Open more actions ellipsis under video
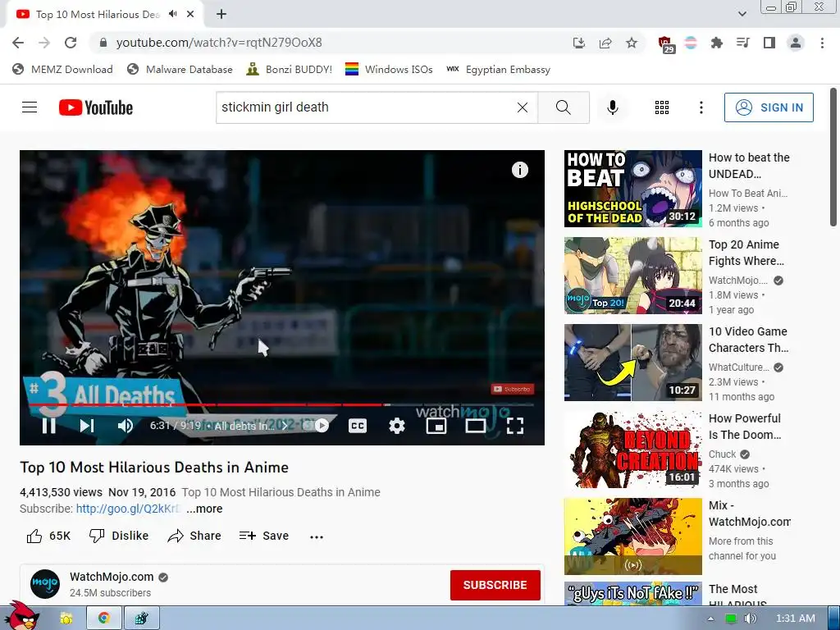Screen dimensions: 840x630 [317, 536]
